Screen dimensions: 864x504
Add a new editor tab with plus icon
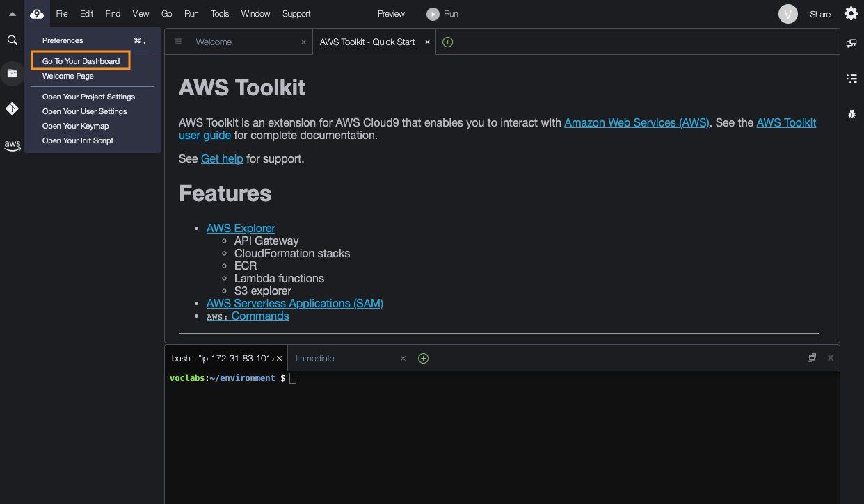click(448, 42)
